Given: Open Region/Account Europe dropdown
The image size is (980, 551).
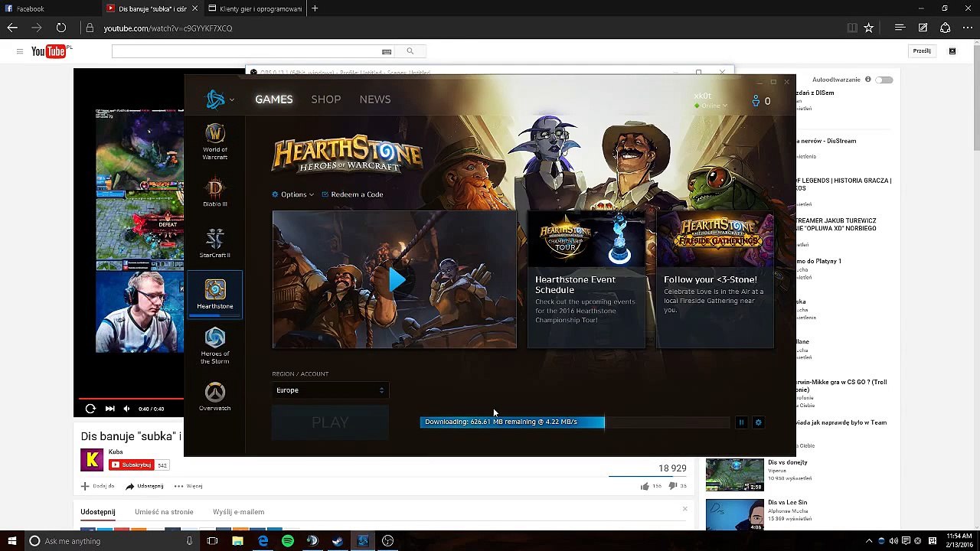Looking at the screenshot, I should pyautogui.click(x=330, y=390).
